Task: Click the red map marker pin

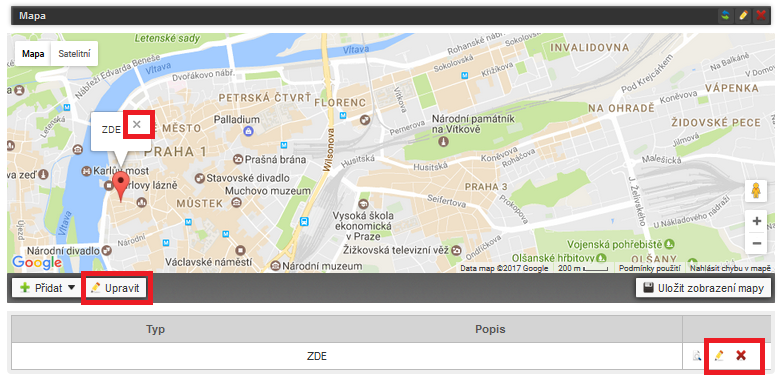Action: 121,187
